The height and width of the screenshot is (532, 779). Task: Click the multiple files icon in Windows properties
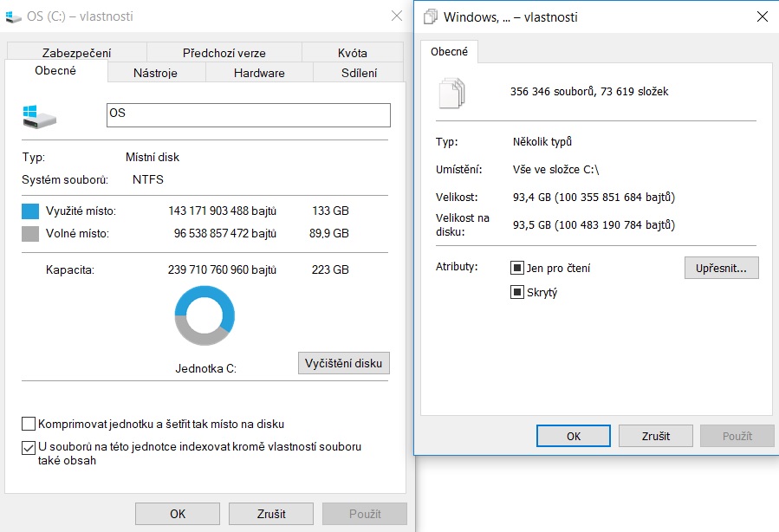[451, 93]
